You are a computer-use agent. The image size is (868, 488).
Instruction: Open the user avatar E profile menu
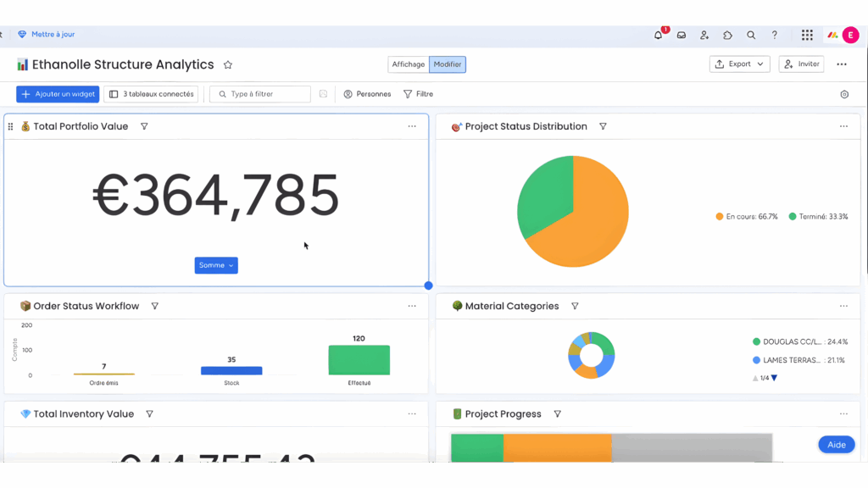click(x=851, y=35)
